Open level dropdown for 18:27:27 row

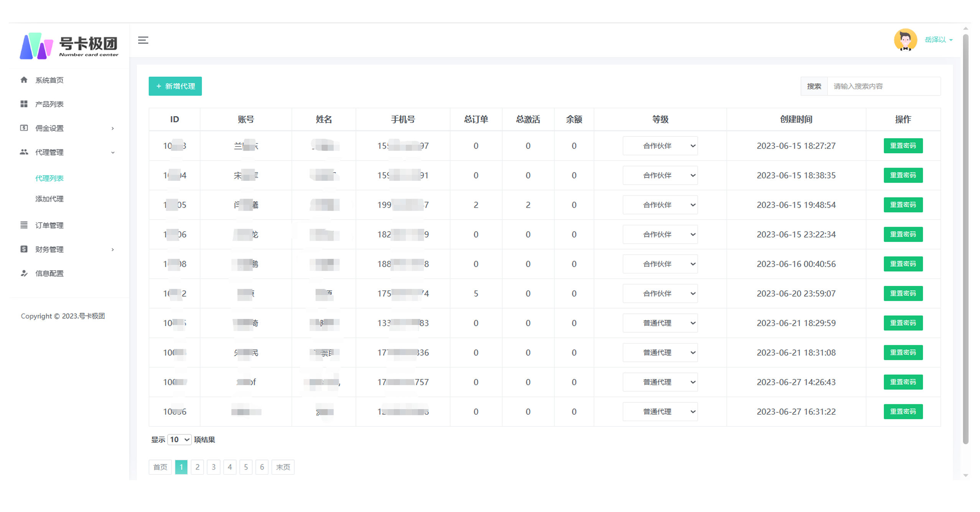660,146
